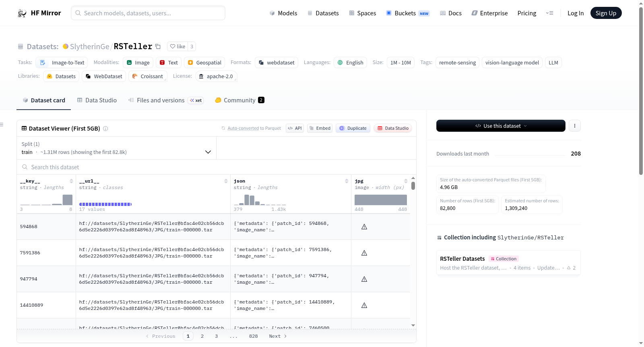
Task: Open Spaces in the top navigation
Action: pyautogui.click(x=362, y=13)
